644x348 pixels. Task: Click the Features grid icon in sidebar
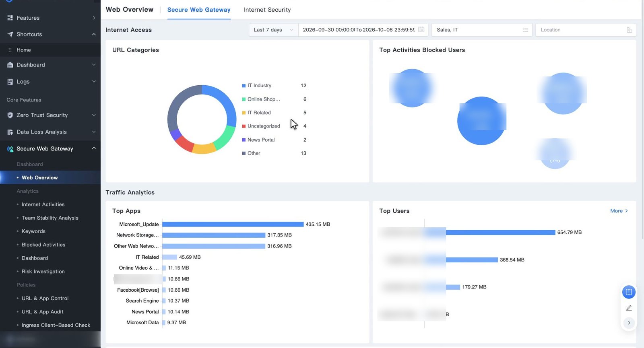pyautogui.click(x=10, y=18)
